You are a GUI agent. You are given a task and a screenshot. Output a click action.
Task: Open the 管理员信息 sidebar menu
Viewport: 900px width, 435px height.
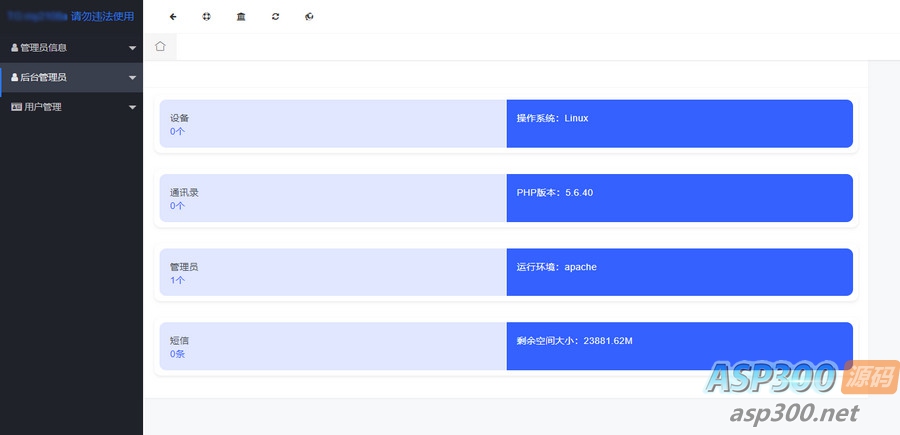[71, 48]
